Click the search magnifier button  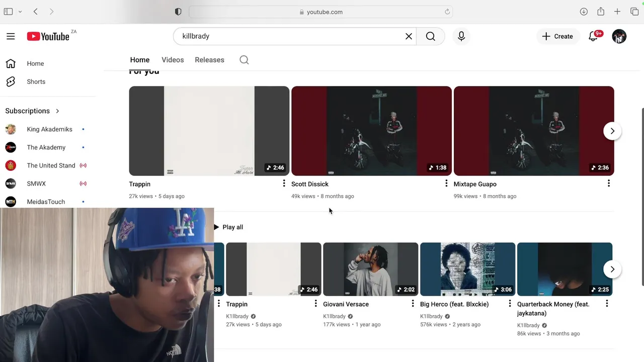coord(431,36)
